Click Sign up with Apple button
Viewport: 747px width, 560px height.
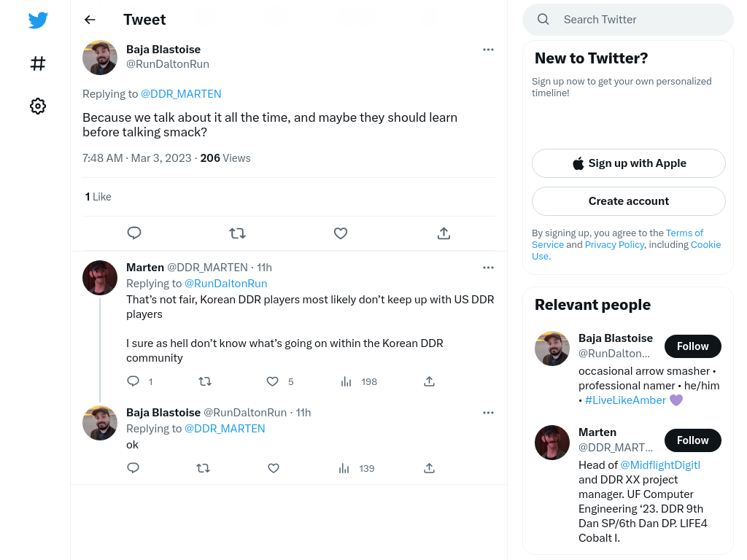click(628, 163)
